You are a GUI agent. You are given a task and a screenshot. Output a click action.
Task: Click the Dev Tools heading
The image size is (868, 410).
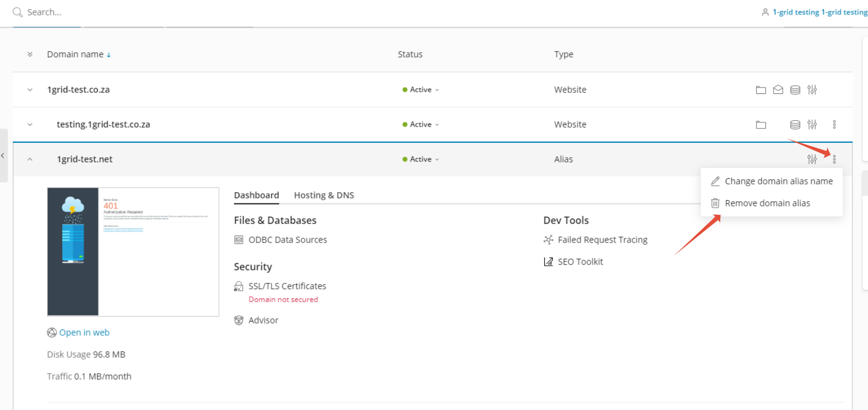point(566,221)
